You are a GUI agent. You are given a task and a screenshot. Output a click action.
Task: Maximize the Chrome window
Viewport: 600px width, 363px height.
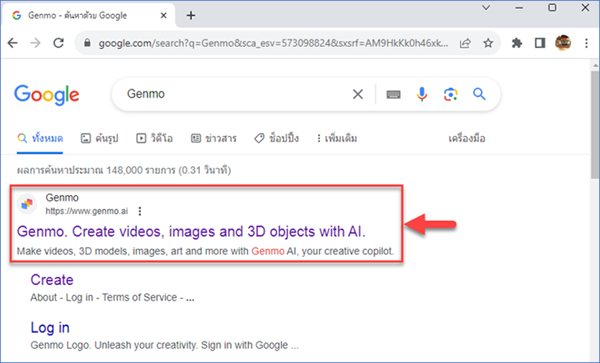coord(552,8)
